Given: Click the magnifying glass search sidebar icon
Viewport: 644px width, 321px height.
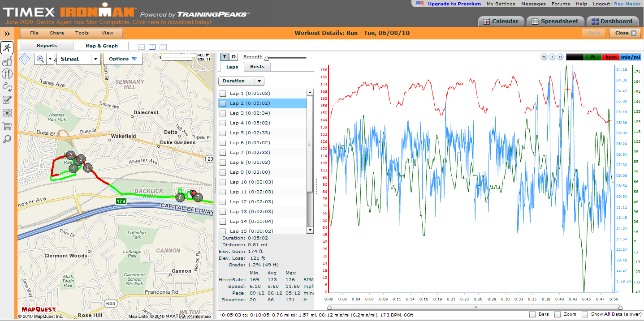Looking at the screenshot, I should click(x=7, y=139).
